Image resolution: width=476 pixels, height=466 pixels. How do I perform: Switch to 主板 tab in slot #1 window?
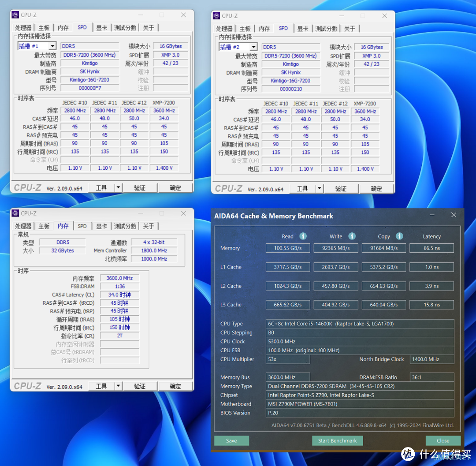(x=44, y=28)
